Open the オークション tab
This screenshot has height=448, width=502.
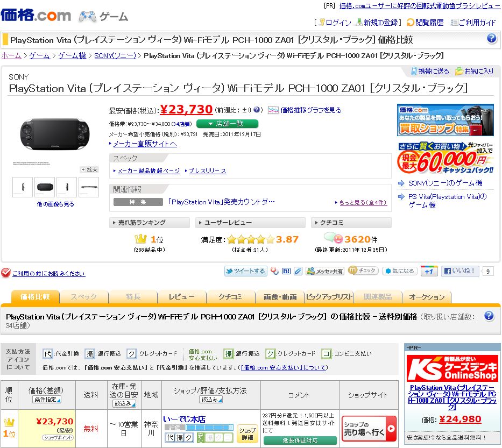[x=427, y=297]
